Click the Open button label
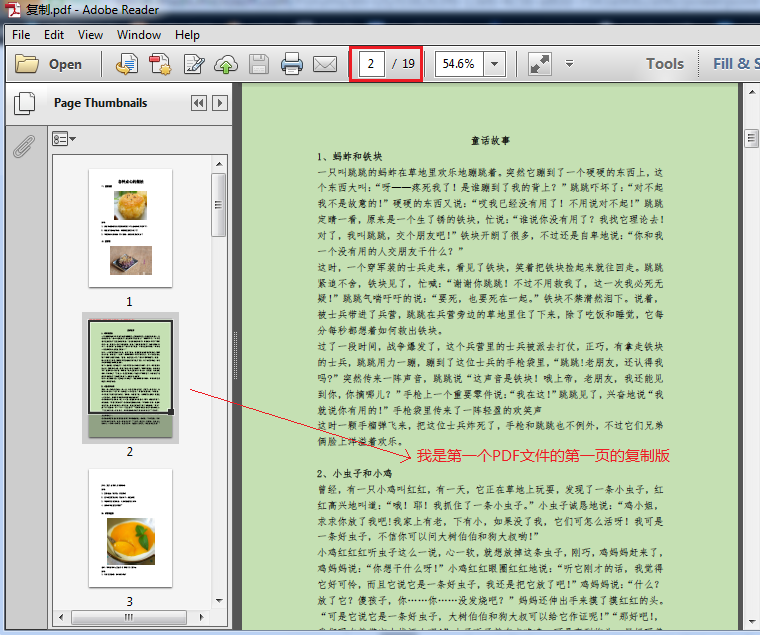760x635 pixels. (x=65, y=64)
